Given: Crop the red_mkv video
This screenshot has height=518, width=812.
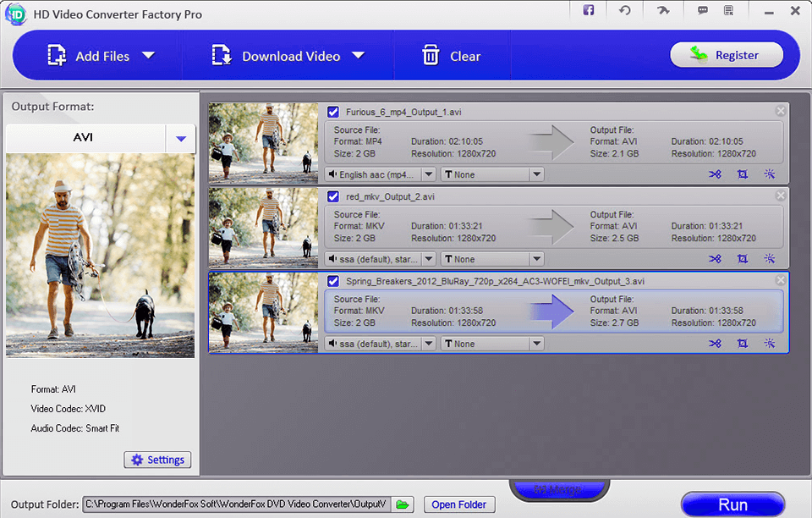Looking at the screenshot, I should [x=743, y=259].
